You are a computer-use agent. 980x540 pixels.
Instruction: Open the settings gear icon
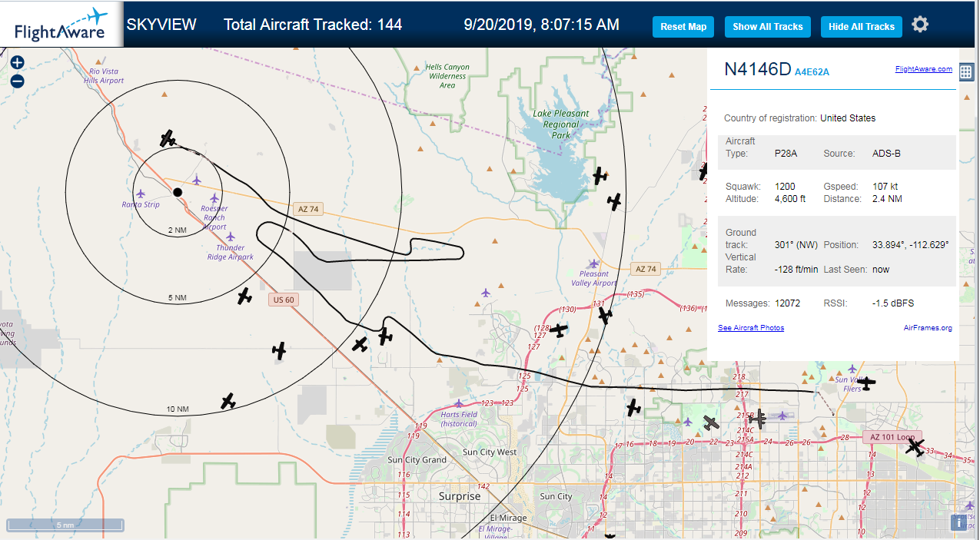[920, 25]
